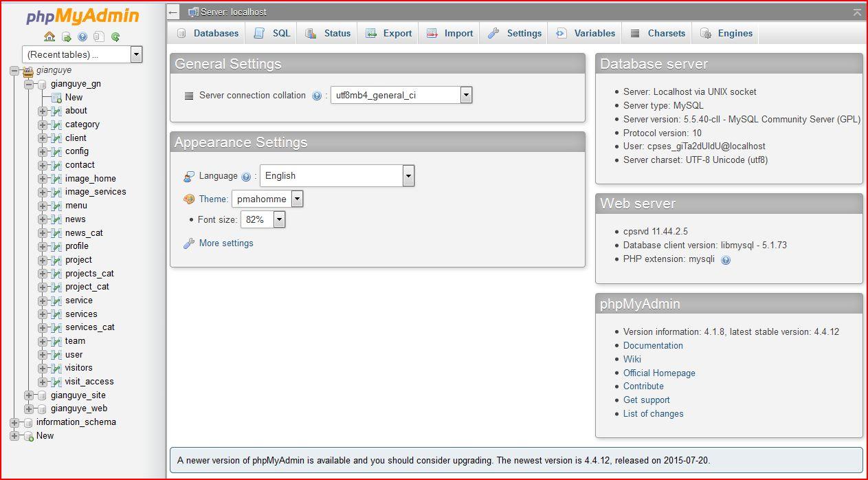Open the Wiki link
868x480 pixels.
[632, 360]
